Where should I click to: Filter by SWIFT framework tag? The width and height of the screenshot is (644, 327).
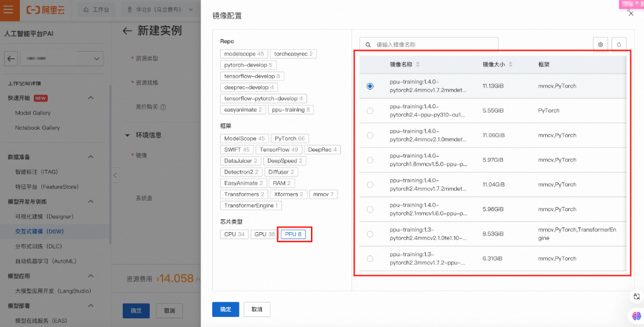pos(237,149)
